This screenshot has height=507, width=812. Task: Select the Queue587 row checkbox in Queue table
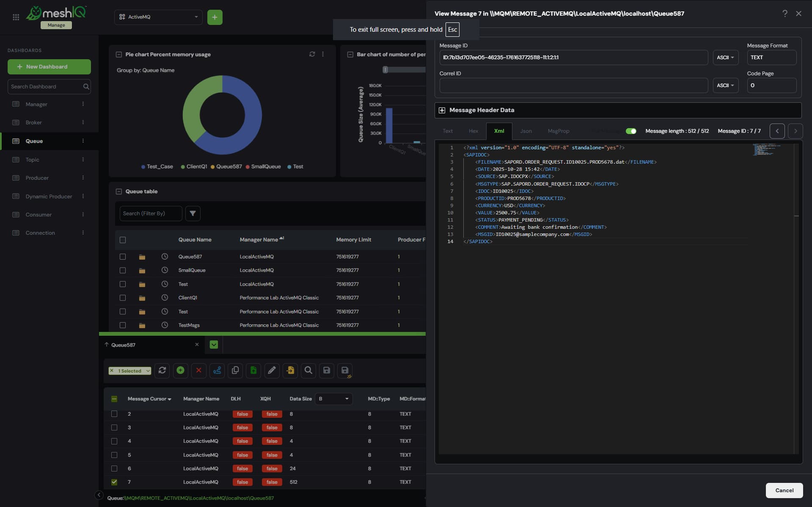pos(123,257)
